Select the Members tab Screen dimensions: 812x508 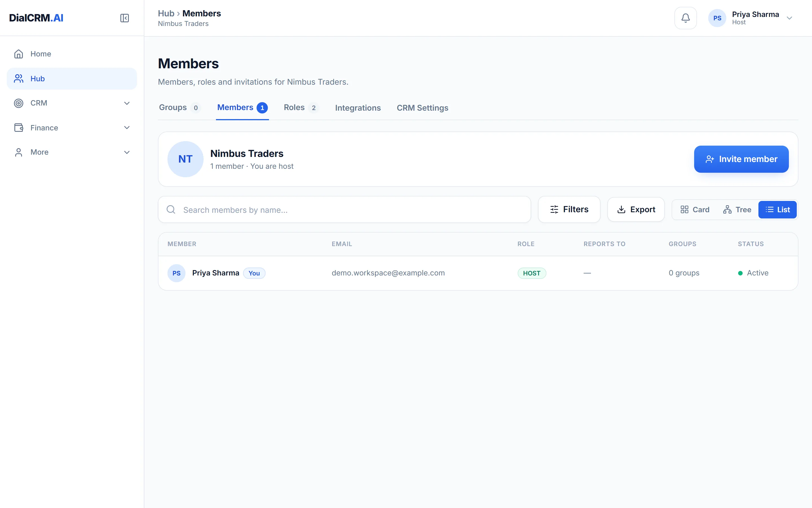point(242,108)
